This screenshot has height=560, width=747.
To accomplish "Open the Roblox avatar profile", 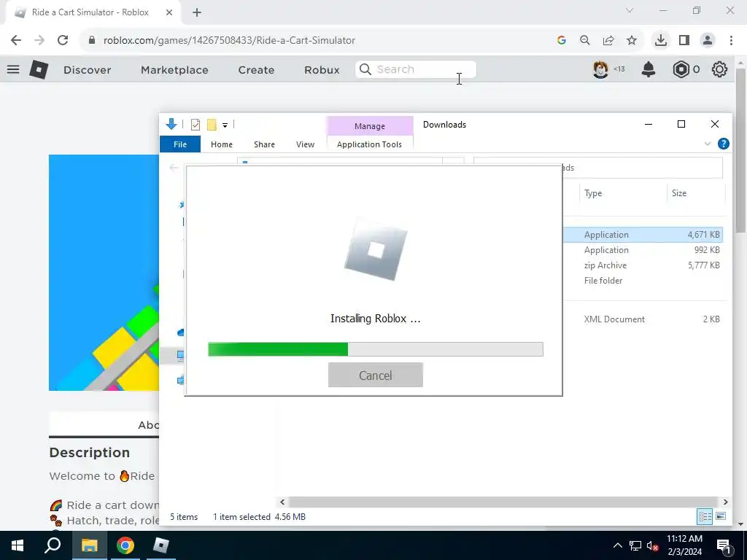I will click(600, 69).
